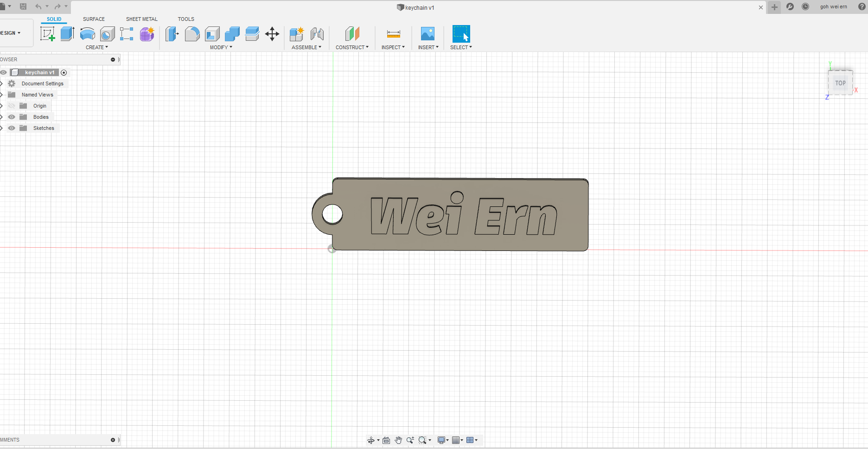Switch to the TOOLS tab
This screenshot has width=868, height=449.
[x=186, y=19]
